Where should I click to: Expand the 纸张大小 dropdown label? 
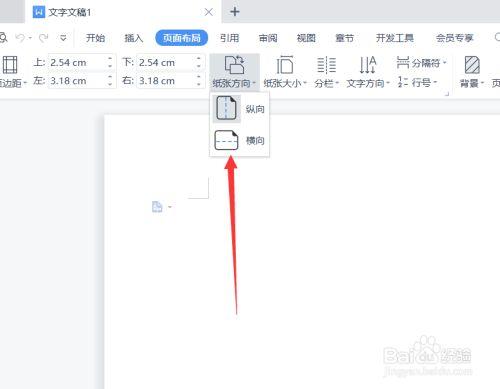285,83
